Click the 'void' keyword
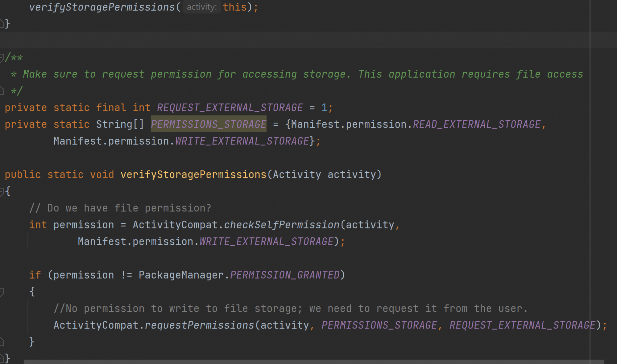 coord(102,174)
